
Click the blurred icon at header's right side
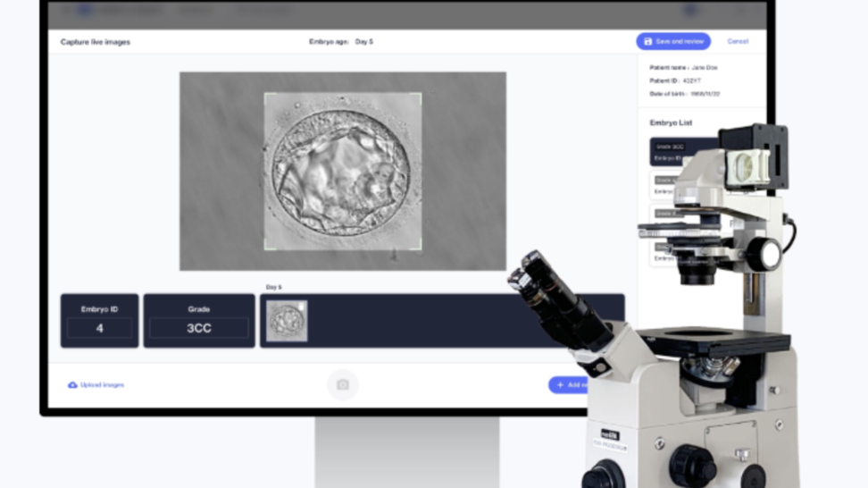[x=690, y=11]
